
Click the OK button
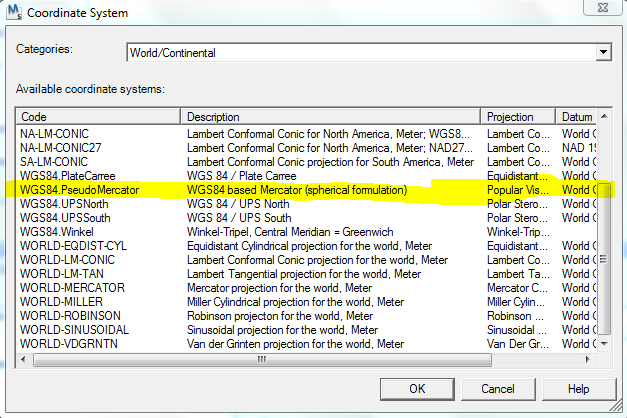click(417, 389)
